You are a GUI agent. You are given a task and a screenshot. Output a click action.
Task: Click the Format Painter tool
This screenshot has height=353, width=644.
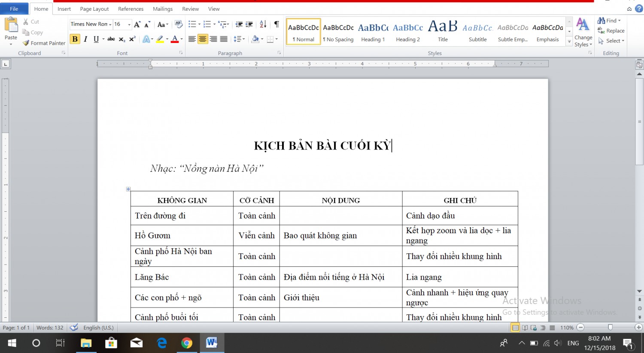coord(44,43)
